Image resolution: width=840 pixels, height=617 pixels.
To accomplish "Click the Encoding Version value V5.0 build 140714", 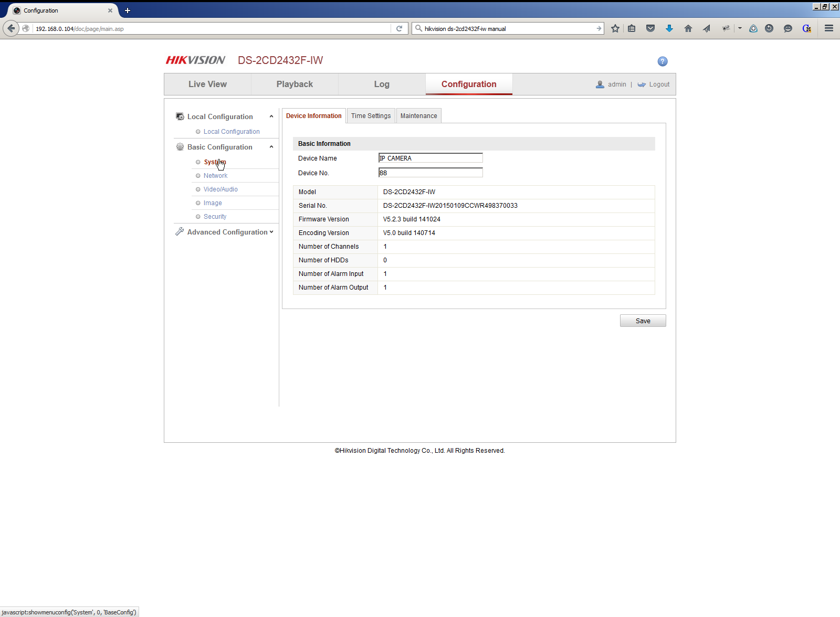I will 409,233.
